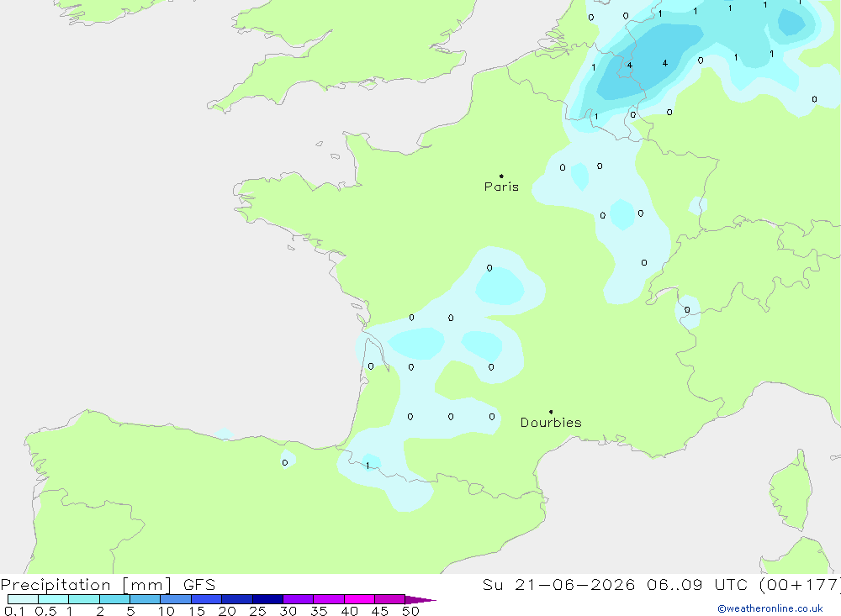Click the legend value label 0.5
Screen dimensions: 841x616
(45, 611)
